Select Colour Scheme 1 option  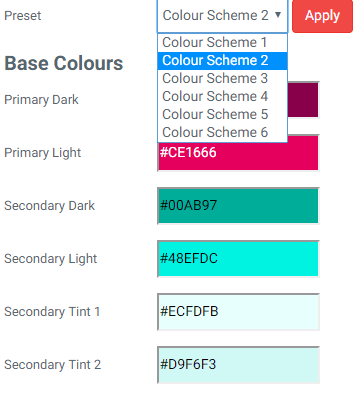[x=222, y=43]
